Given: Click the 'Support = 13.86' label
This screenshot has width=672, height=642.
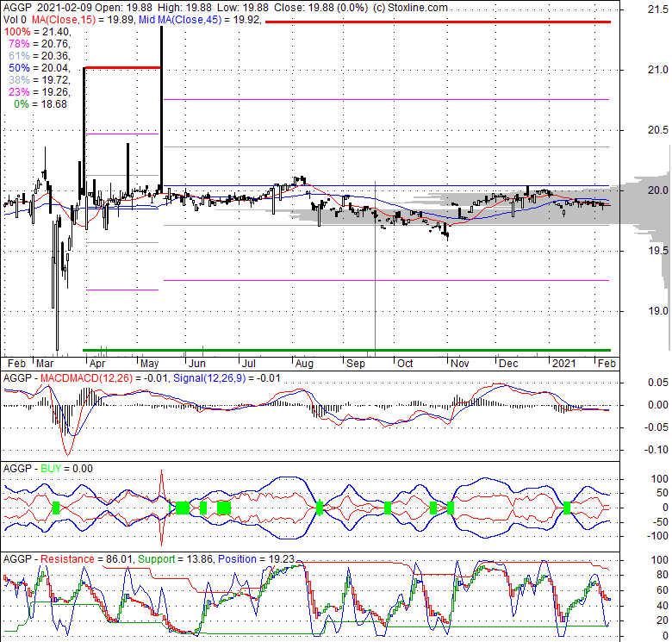Looking at the screenshot, I should tap(175, 559).
